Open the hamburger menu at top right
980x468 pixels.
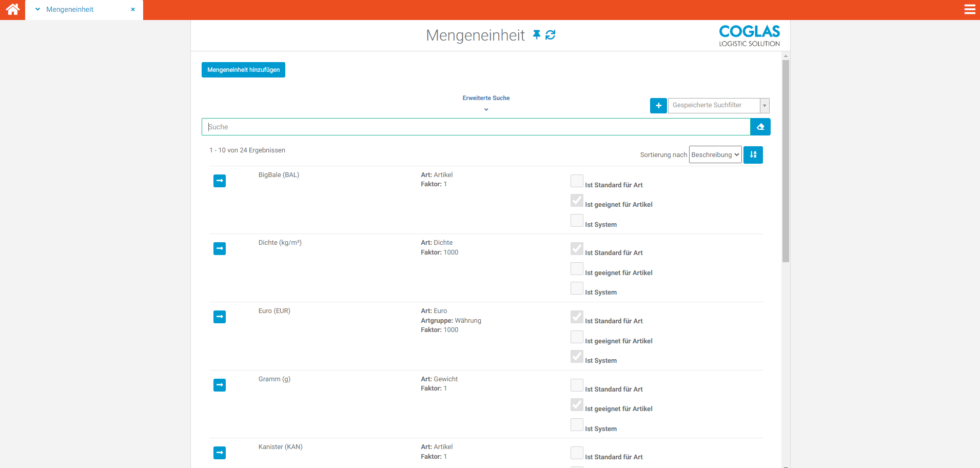tap(969, 9)
